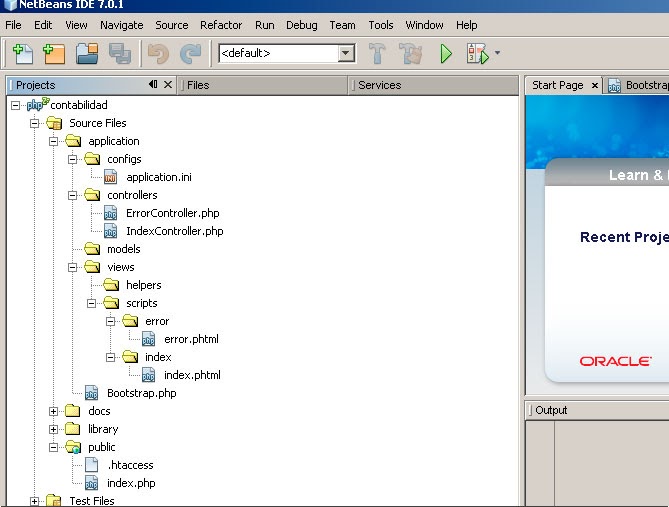The height and width of the screenshot is (507, 669).
Task: Select the IndexController.php file icon
Action: (111, 231)
